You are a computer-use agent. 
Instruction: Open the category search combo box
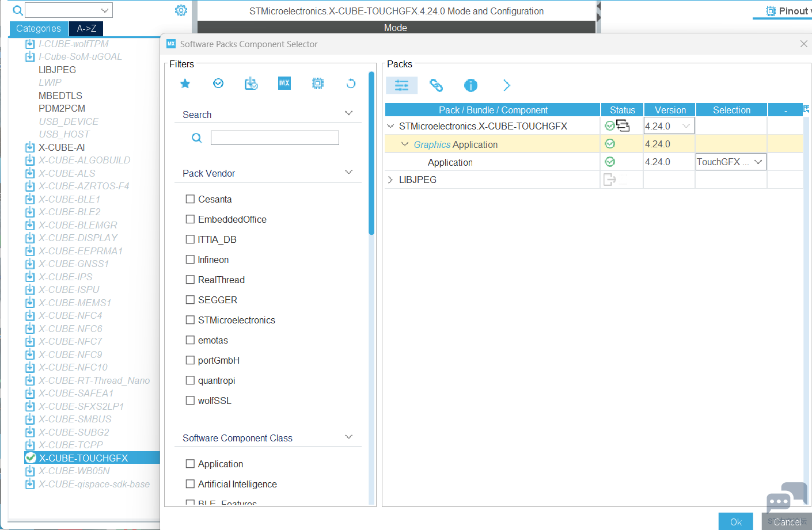[69, 10]
